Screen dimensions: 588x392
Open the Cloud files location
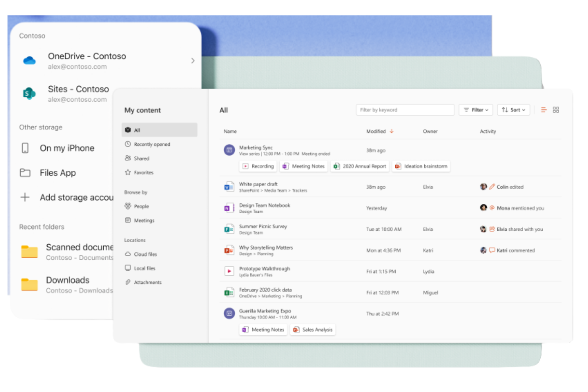[145, 254]
